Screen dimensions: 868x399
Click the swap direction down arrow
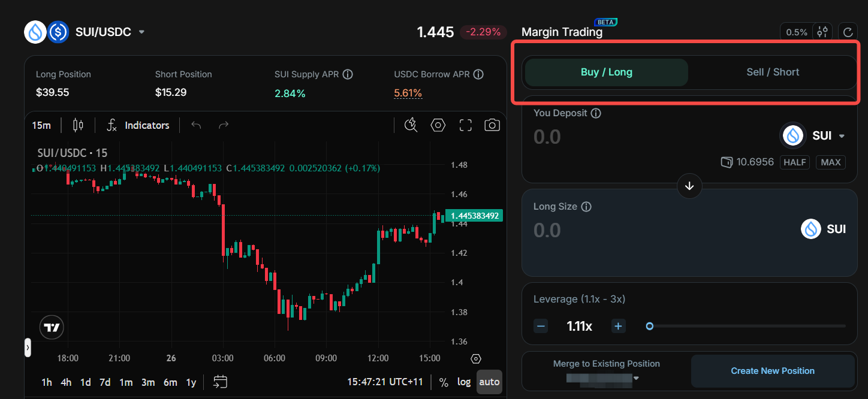pyautogui.click(x=689, y=186)
